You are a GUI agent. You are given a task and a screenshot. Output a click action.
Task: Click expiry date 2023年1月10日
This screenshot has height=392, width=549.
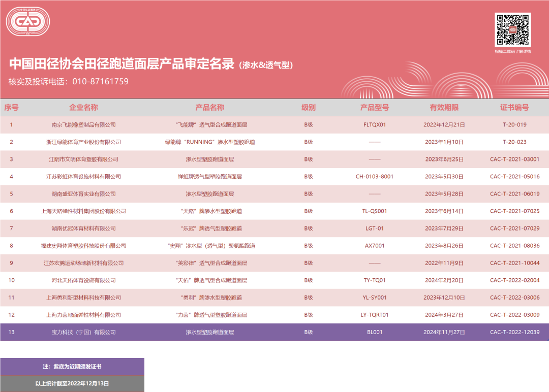pos(444,142)
